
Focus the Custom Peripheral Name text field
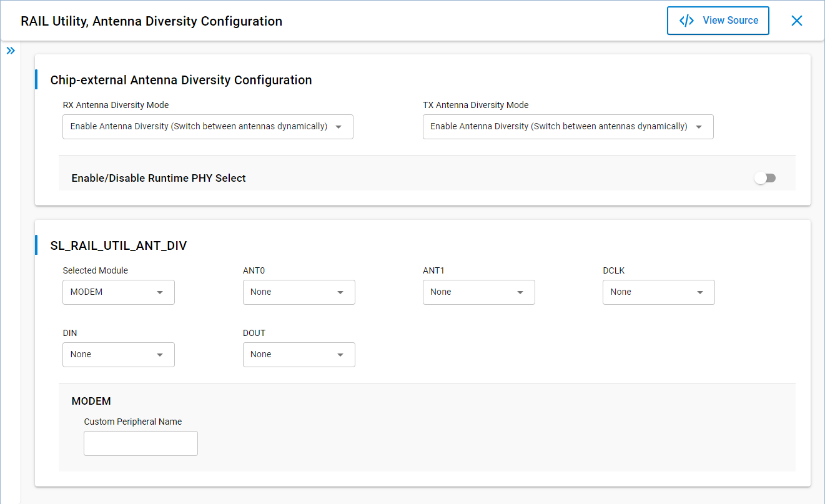141,443
